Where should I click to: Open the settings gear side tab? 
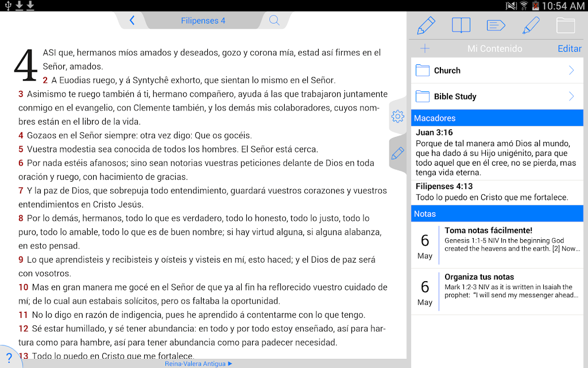(x=397, y=116)
